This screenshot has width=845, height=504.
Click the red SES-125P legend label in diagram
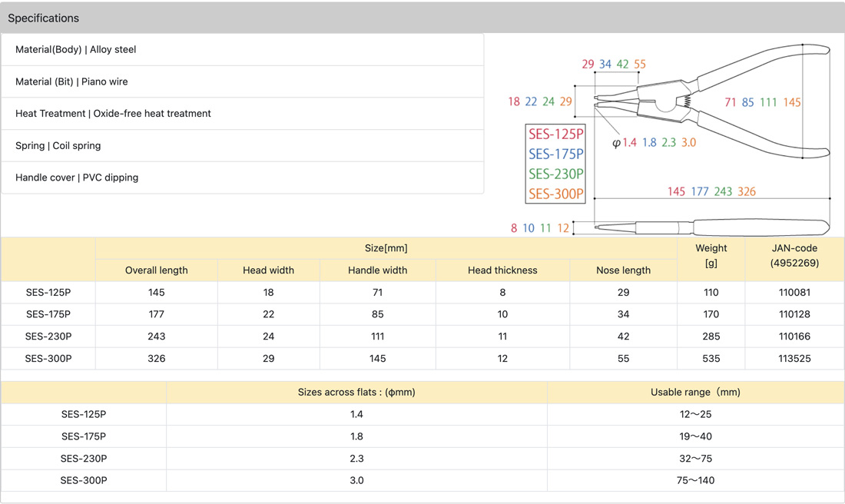pyautogui.click(x=555, y=134)
